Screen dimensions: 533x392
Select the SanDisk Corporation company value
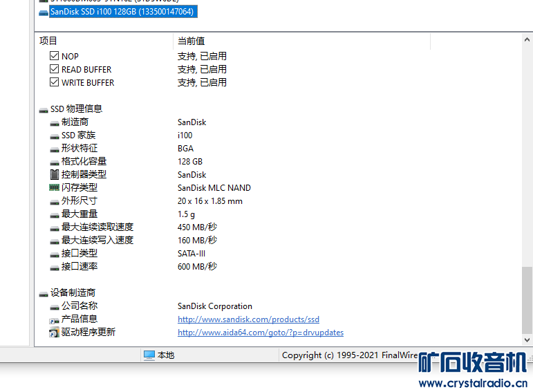[x=215, y=306]
